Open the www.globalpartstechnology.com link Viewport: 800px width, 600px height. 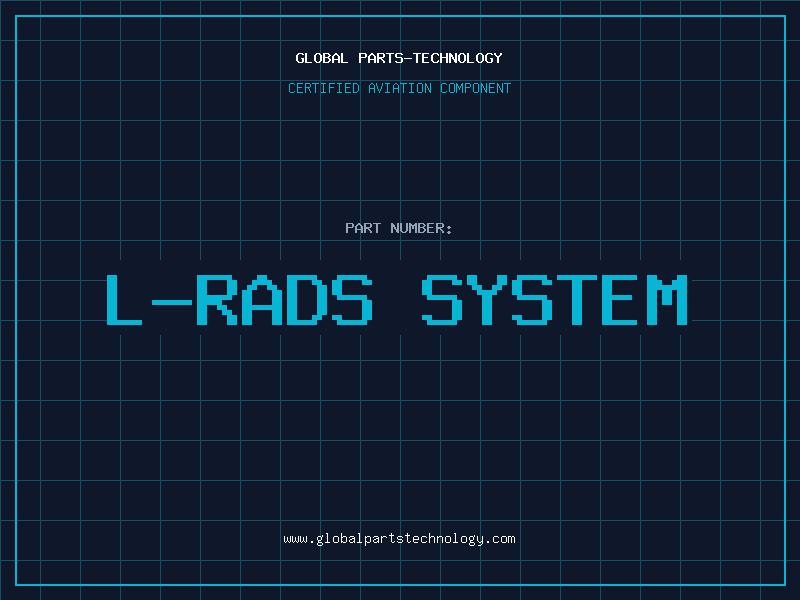399,539
